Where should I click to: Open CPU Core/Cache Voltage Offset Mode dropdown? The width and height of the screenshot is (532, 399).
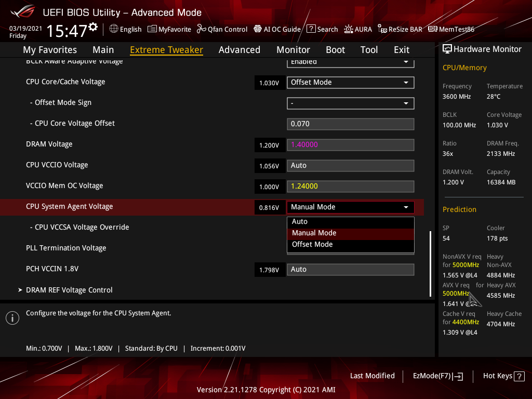pyautogui.click(x=351, y=83)
